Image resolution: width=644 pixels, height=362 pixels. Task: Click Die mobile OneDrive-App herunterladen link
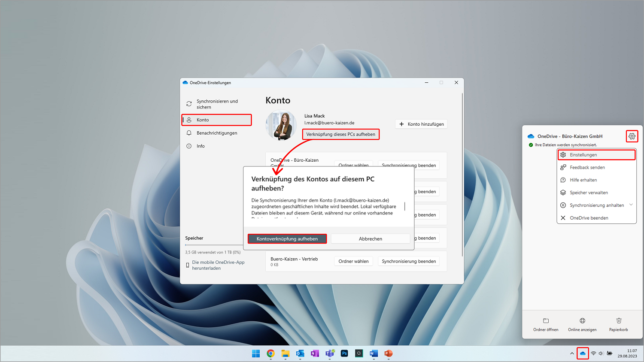(219, 265)
